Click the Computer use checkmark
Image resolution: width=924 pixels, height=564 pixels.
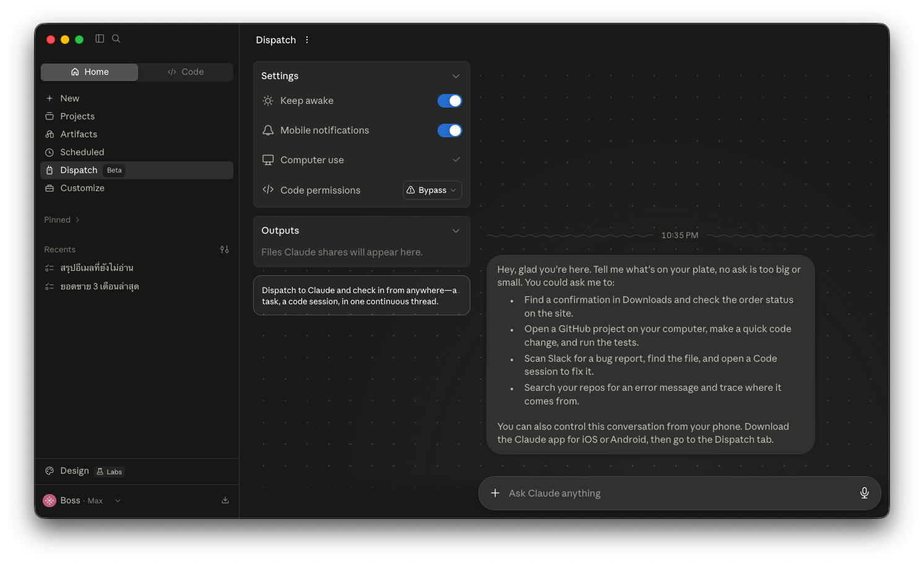click(x=456, y=160)
